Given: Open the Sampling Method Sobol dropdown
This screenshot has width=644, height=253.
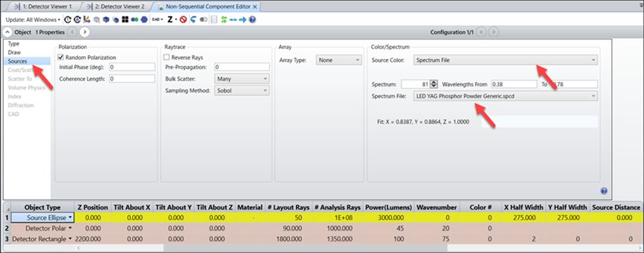Looking at the screenshot, I should (x=242, y=90).
